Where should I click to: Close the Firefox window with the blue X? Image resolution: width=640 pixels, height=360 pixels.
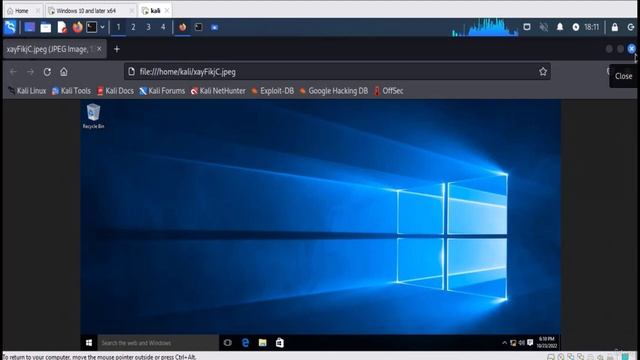click(631, 49)
